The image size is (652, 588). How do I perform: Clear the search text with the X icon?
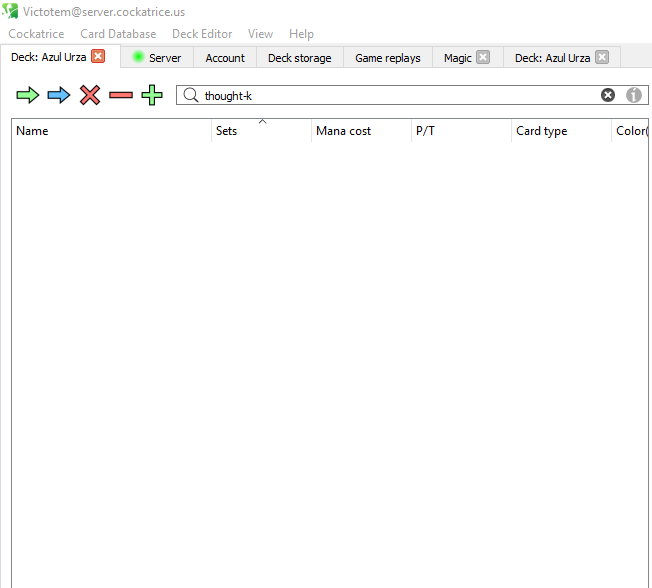coord(608,95)
